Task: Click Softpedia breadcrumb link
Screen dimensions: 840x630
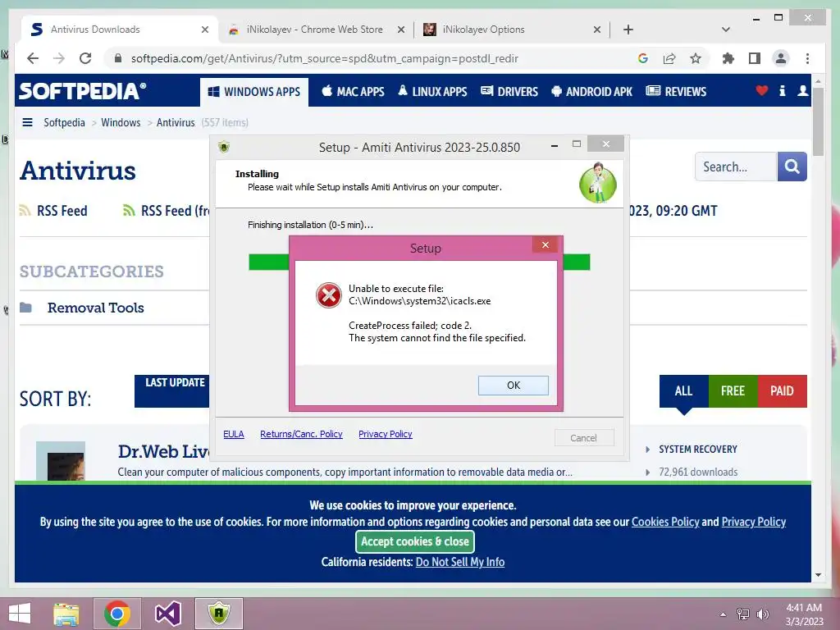Action: (64, 122)
